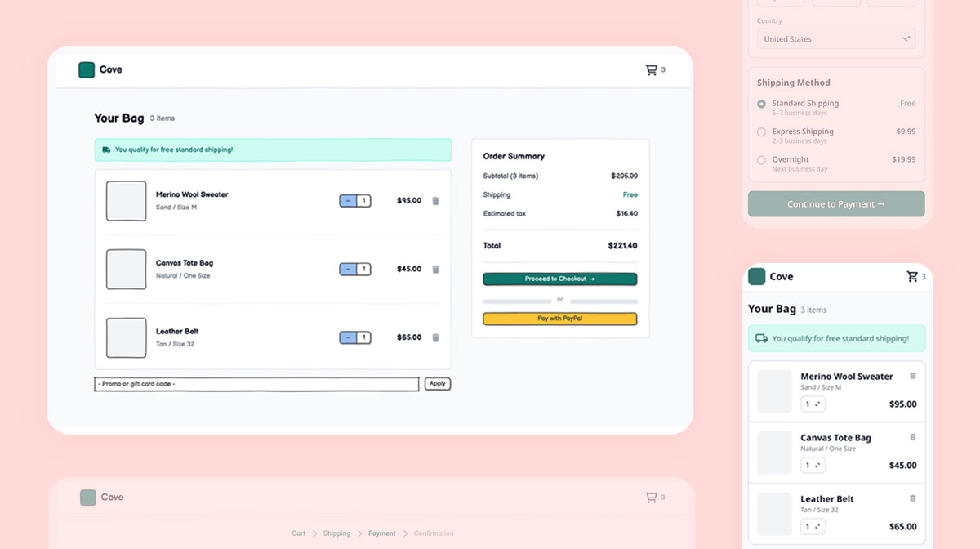Screen dimensions: 980x549
Task: Click Leather Belt thumbnail in main cart
Action: pyautogui.click(x=127, y=337)
